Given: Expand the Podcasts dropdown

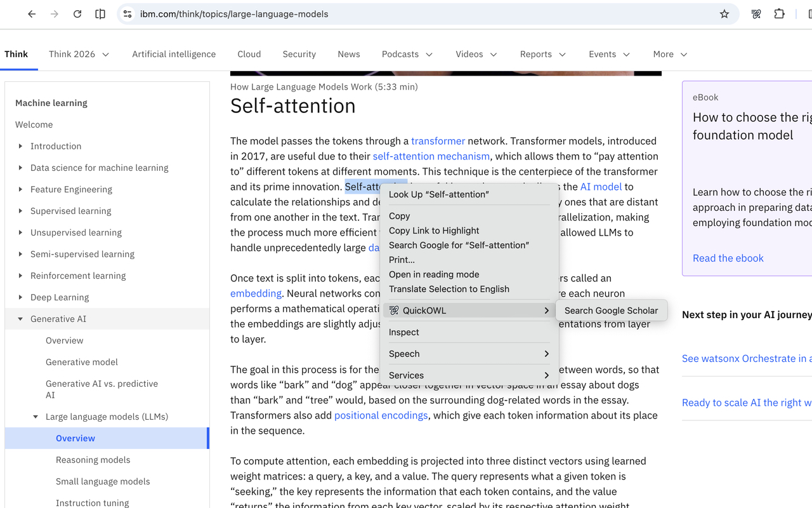Looking at the screenshot, I should pos(407,54).
